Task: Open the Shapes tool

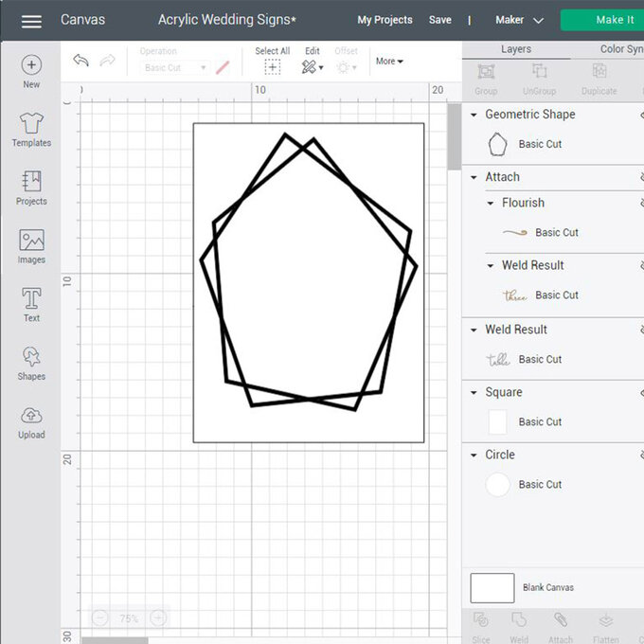Action: [x=31, y=362]
